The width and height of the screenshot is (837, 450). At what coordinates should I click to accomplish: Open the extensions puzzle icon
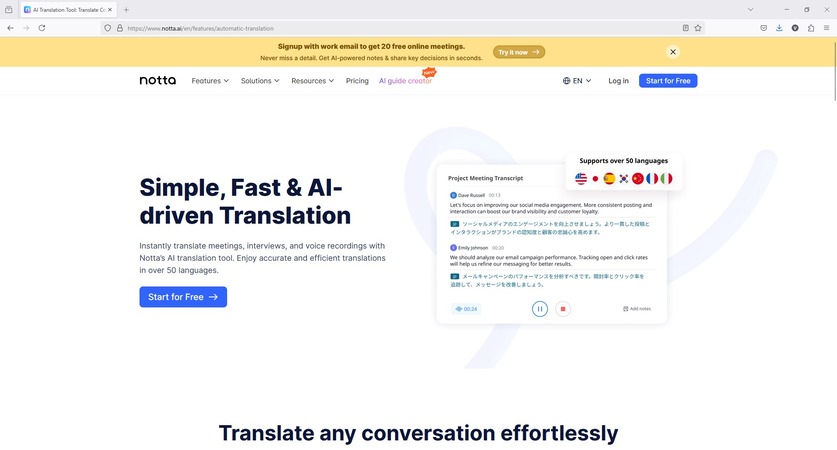coord(810,28)
